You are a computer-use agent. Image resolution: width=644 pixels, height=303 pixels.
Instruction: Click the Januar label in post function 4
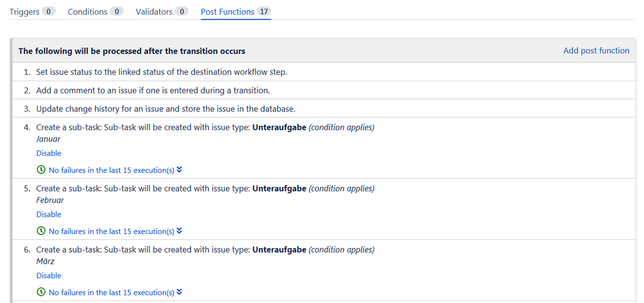(48, 139)
